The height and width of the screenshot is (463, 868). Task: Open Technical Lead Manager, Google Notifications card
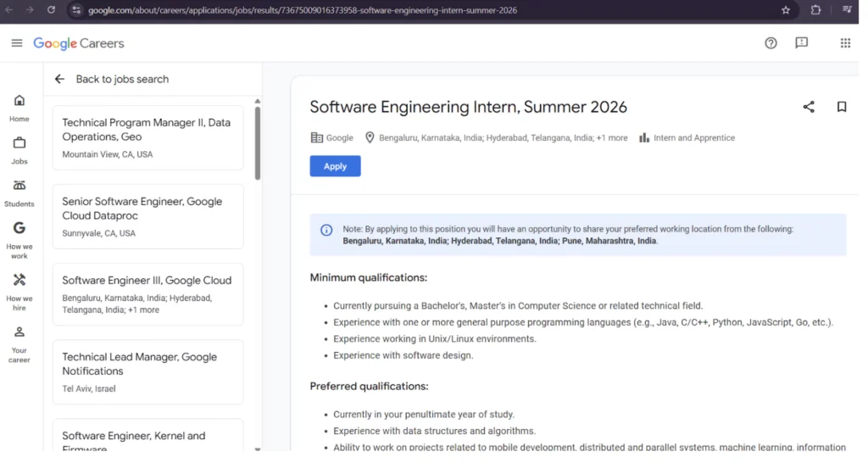(x=147, y=372)
